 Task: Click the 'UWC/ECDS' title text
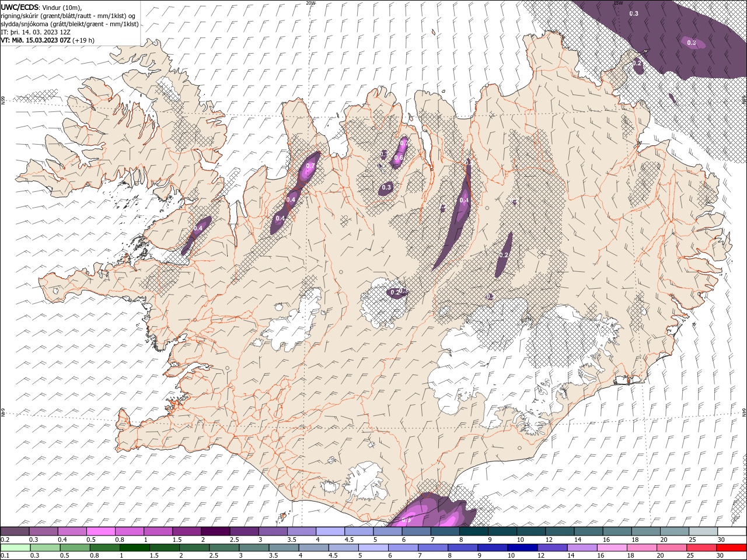(x=20, y=6)
